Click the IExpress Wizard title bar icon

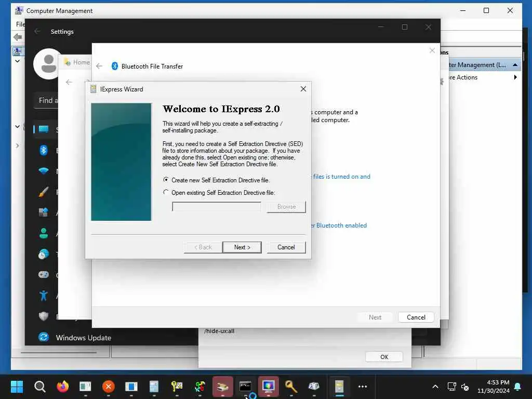(94, 89)
